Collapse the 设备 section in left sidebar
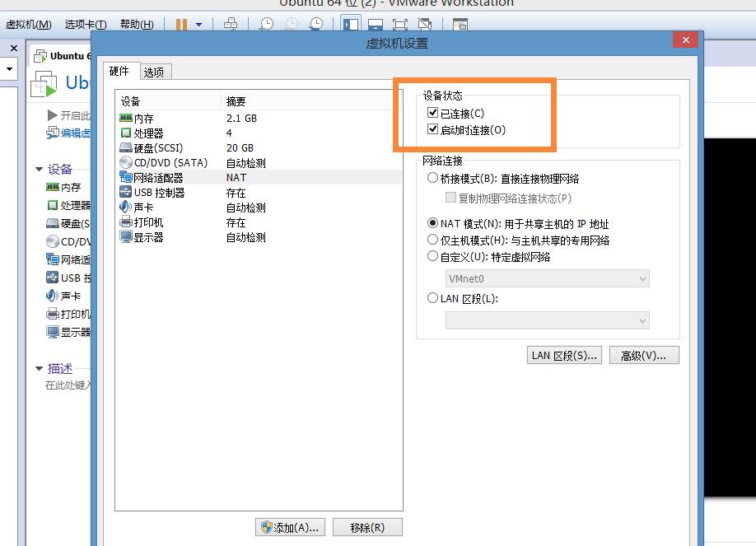 pyautogui.click(x=39, y=169)
